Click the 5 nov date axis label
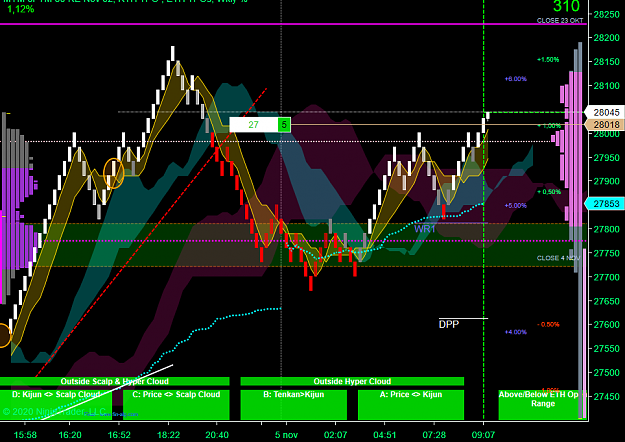Viewport: 625px width, 442px height. (x=286, y=435)
